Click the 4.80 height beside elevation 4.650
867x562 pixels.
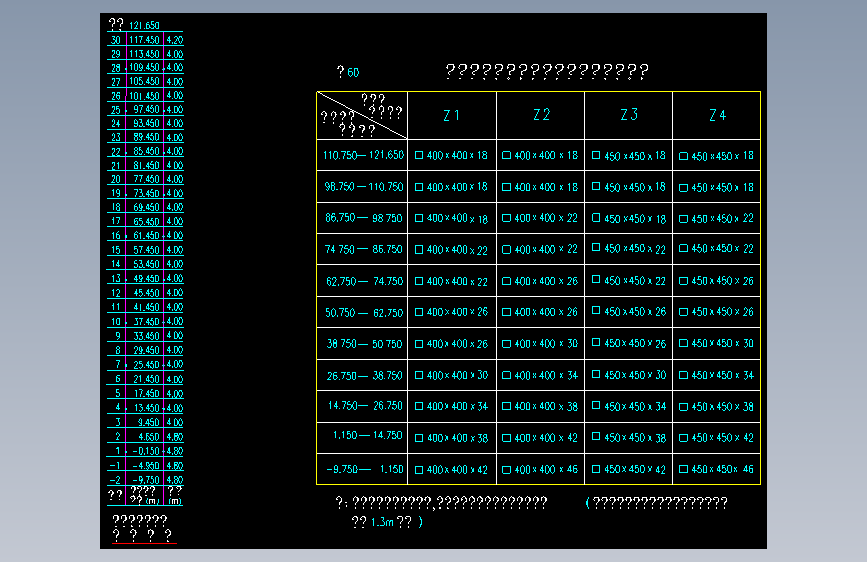click(x=175, y=436)
